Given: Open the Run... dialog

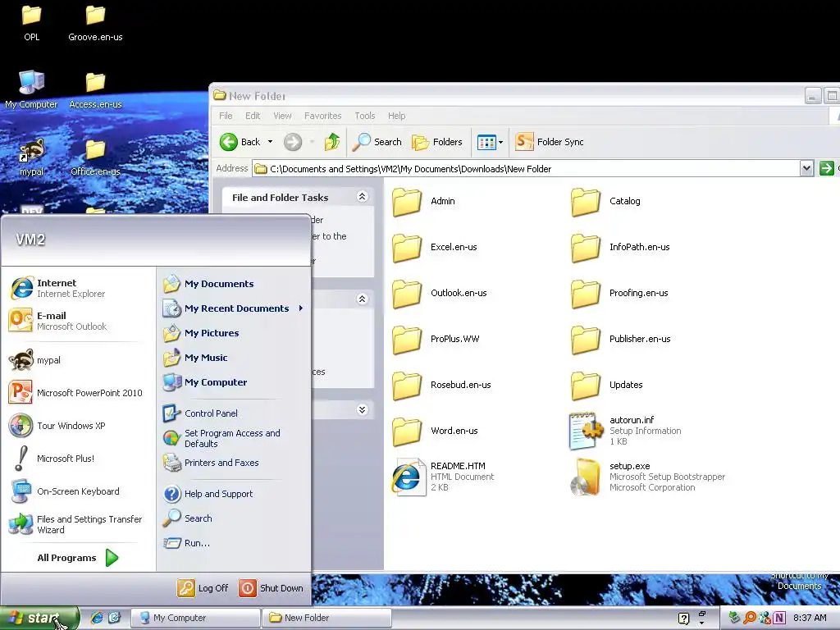Looking at the screenshot, I should (186, 543).
